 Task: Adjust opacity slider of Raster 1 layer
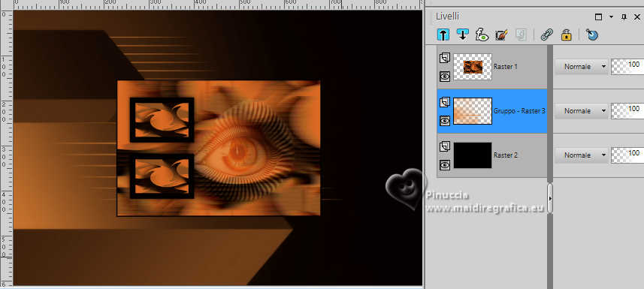pos(627,67)
